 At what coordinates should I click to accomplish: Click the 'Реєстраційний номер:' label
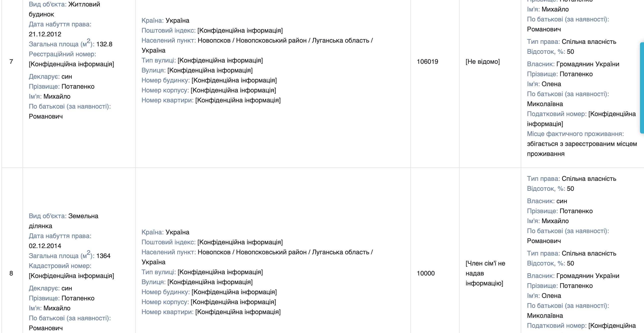62,54
